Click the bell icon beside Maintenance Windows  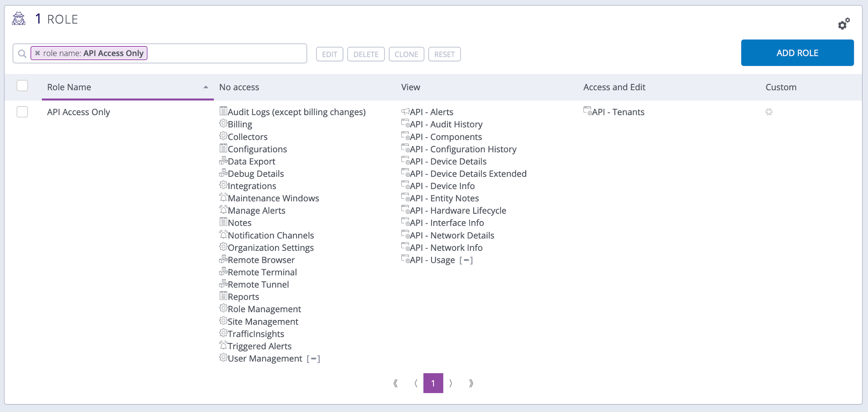(x=223, y=197)
